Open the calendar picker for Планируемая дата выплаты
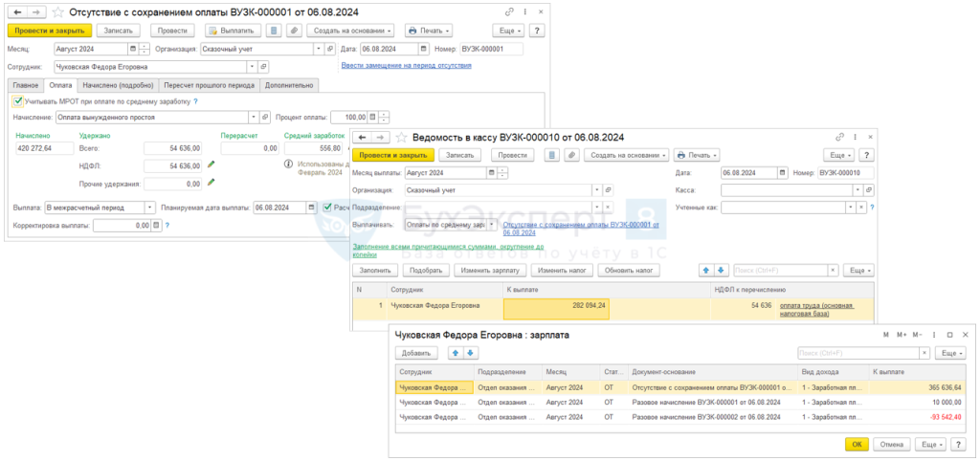This screenshot has height=461, width=980. tap(313, 207)
